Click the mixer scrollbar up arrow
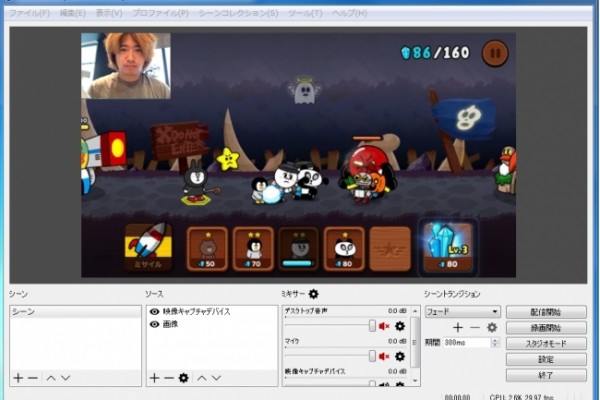 point(415,311)
